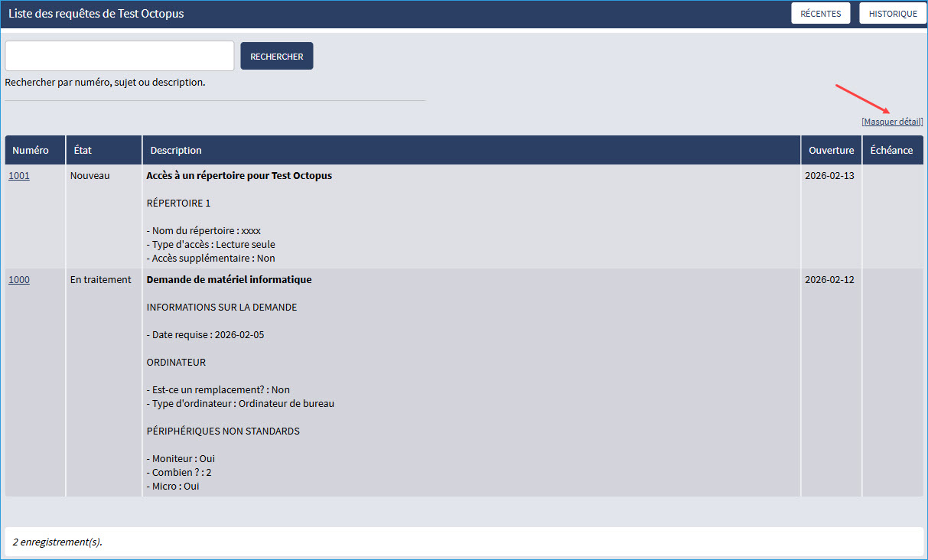This screenshot has height=560, width=928.
Task: Click the Liste des requêtes page title
Action: (x=96, y=14)
